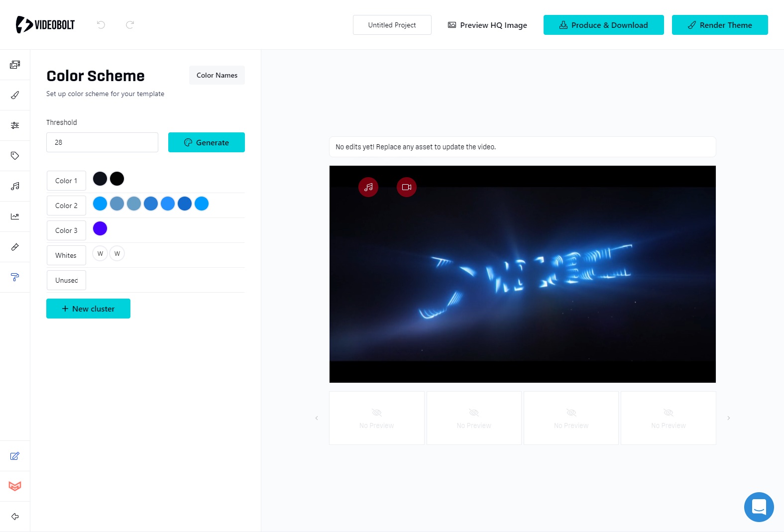Viewport: 784px width, 532px height.
Task: Click the Generate button
Action: tap(207, 142)
